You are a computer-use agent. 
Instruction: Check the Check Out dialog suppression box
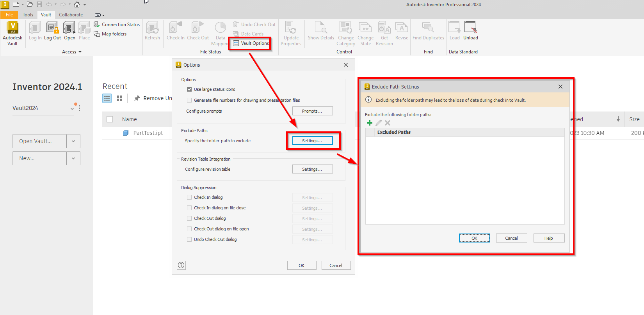(x=189, y=218)
